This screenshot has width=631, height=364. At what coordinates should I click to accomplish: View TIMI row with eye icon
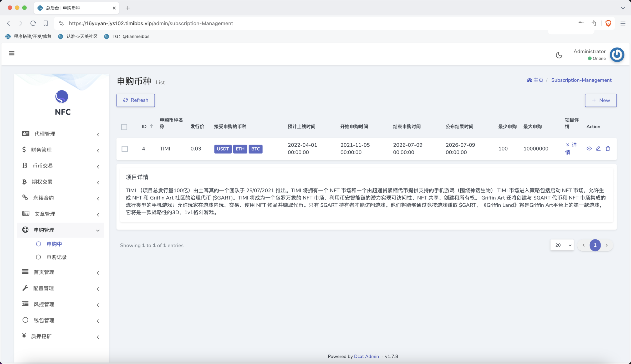point(589,148)
